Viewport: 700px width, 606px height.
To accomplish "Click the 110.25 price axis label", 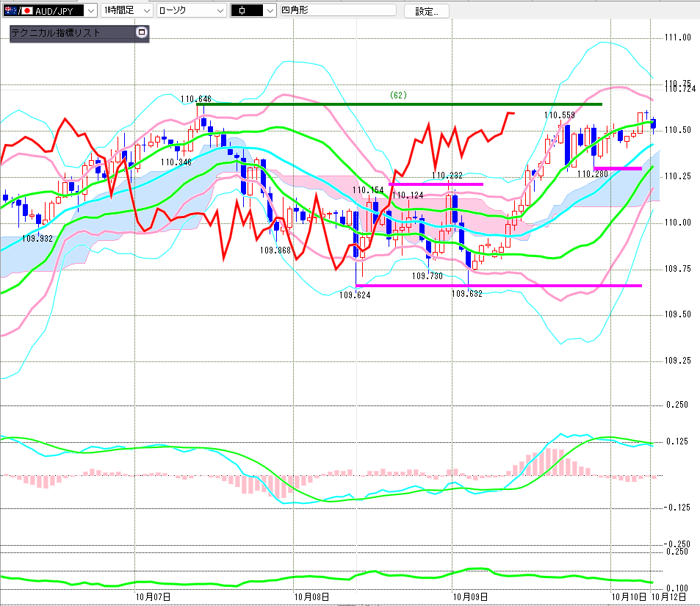I will (x=678, y=176).
